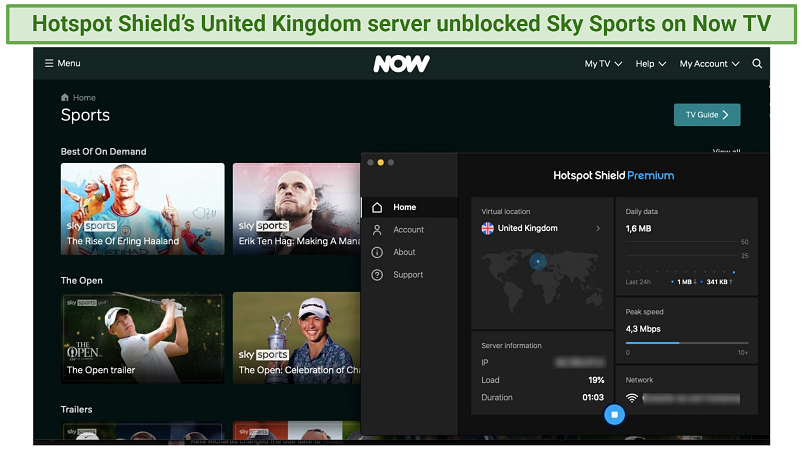The width and height of the screenshot is (806, 453).
Task: Click The Open section heading
Action: [x=82, y=281]
